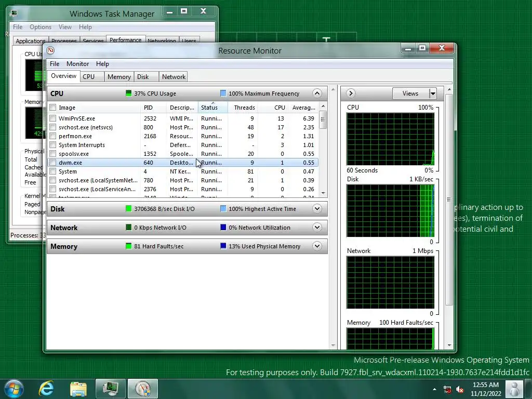Screen dimensions: 532x399
Task: Click the Resource Monitor title bar icon
Action: pos(50,50)
